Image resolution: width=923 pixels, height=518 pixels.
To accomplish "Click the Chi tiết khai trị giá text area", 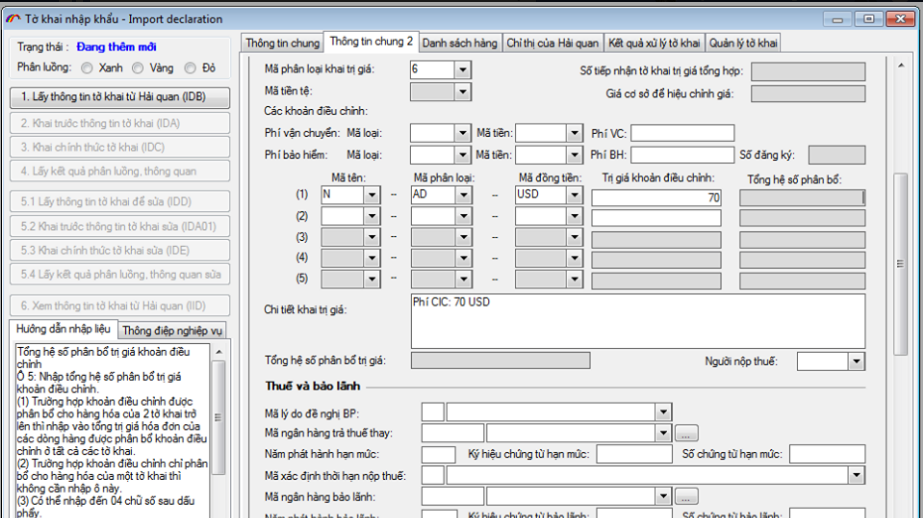I will pos(636,320).
